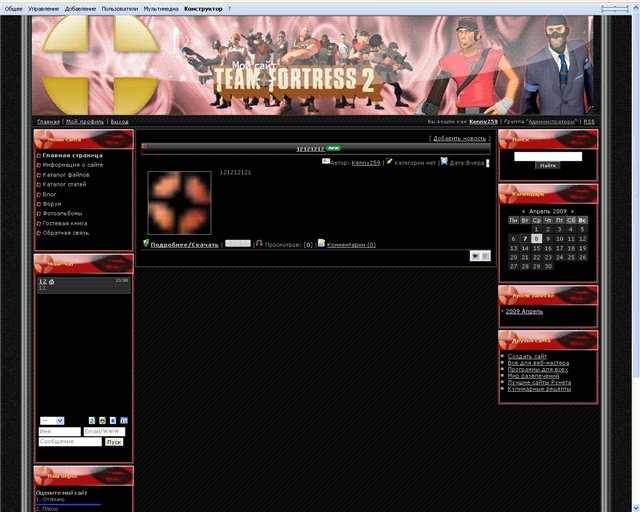The image size is (640, 512).
Task: Open 'Каталог файлов' menu item
Action: [66, 175]
